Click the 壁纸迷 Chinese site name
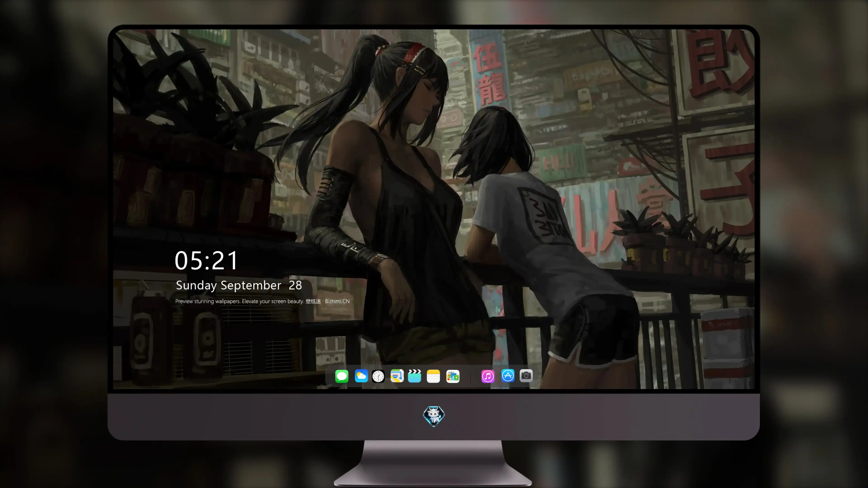The image size is (868, 488). tap(313, 301)
